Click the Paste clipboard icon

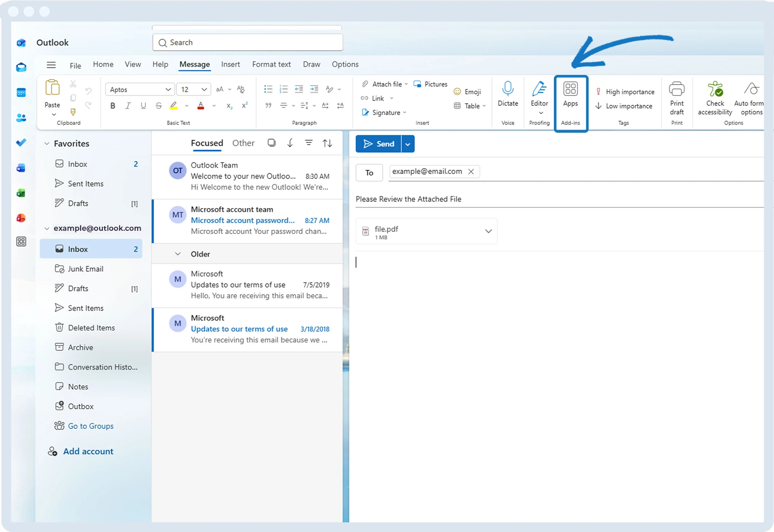tap(52, 88)
